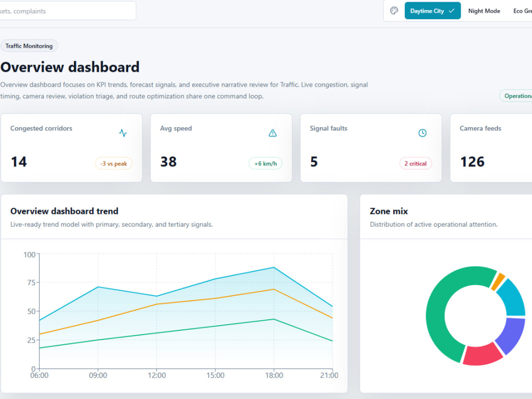Click the -3 vs peak badge
The width and height of the screenshot is (532, 399).
114,163
